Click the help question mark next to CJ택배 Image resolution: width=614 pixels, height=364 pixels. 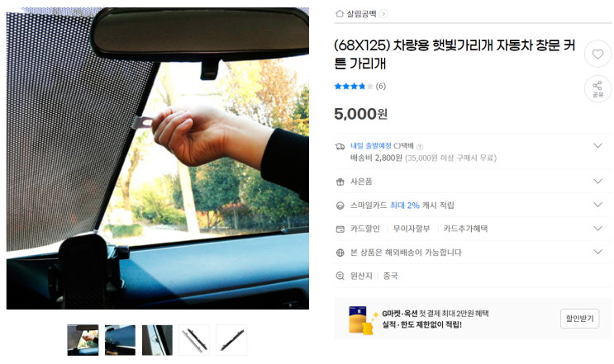tap(420, 147)
